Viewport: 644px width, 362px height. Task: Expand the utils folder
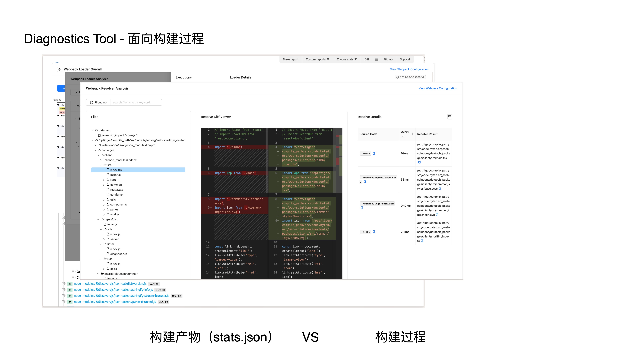pos(104,200)
